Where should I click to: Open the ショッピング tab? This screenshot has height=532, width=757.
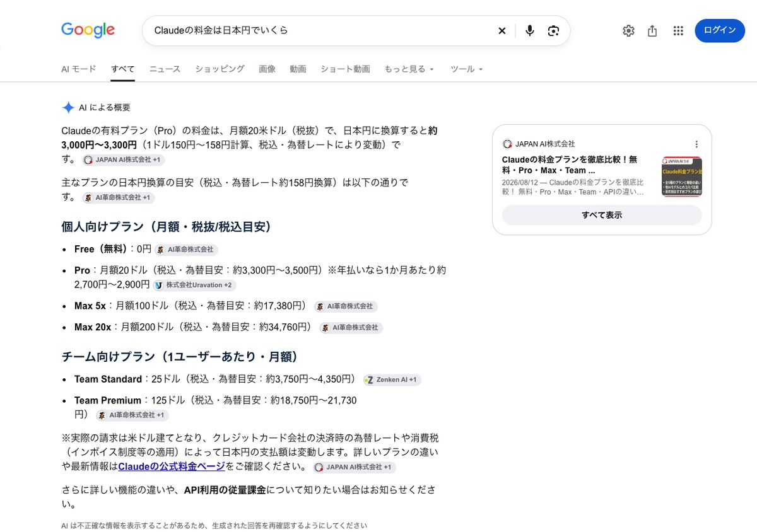220,69
